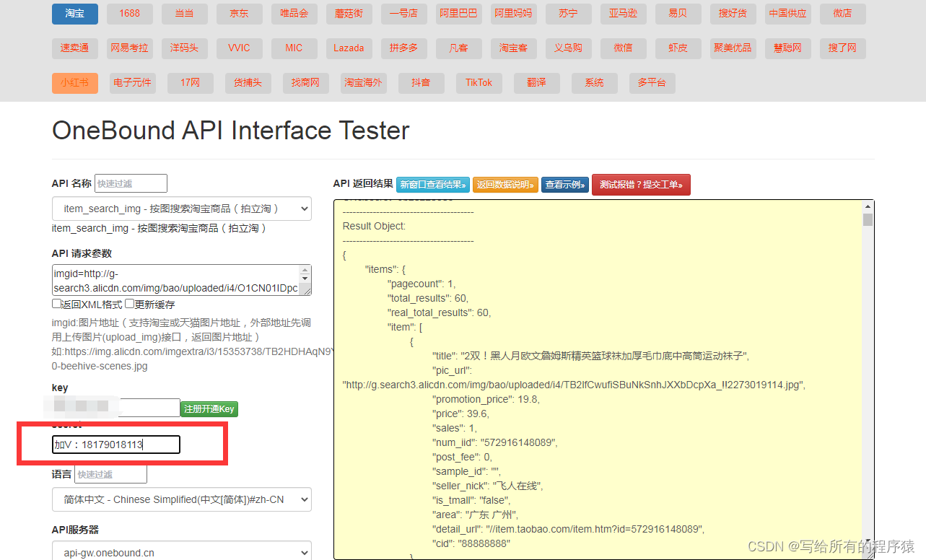Select the 17网 tab
Screen dimensions: 926x560
pyautogui.click(x=191, y=83)
